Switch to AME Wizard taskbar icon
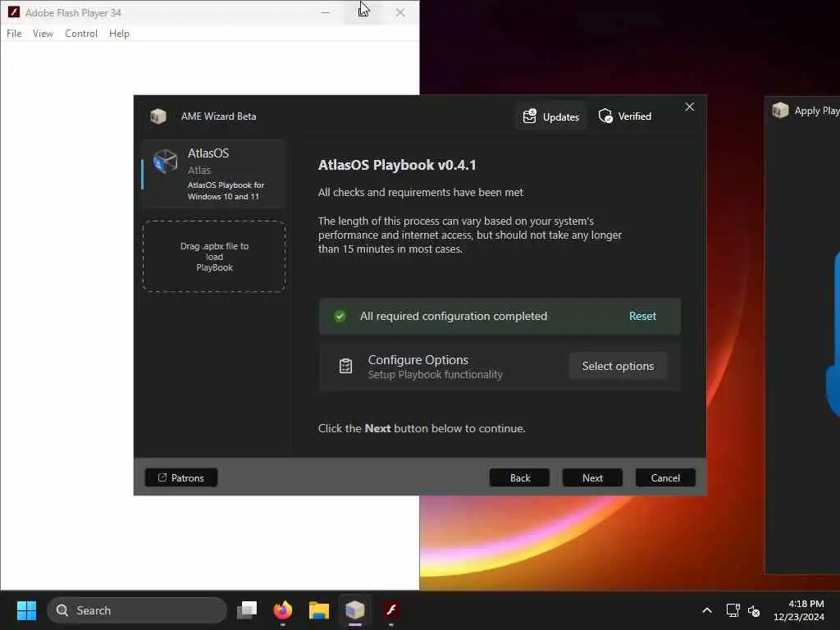 coord(354,610)
